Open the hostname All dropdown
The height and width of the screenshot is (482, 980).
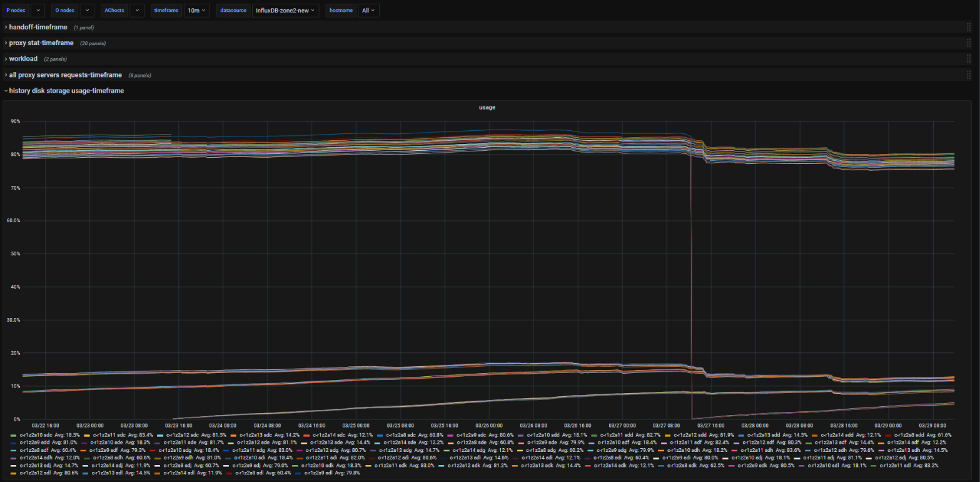(368, 11)
